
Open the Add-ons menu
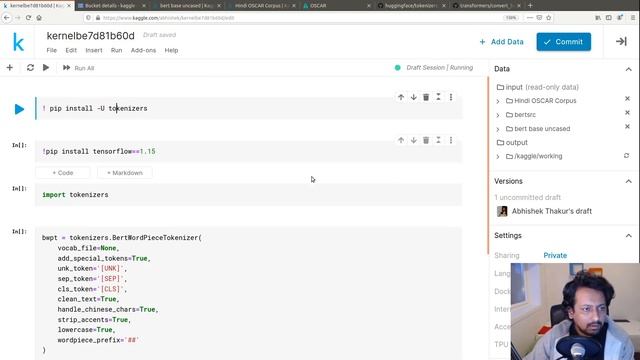[x=143, y=50]
